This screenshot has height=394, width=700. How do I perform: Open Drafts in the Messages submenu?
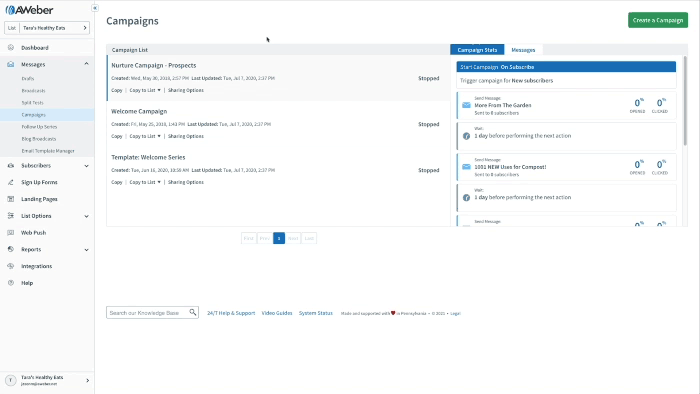pos(28,79)
